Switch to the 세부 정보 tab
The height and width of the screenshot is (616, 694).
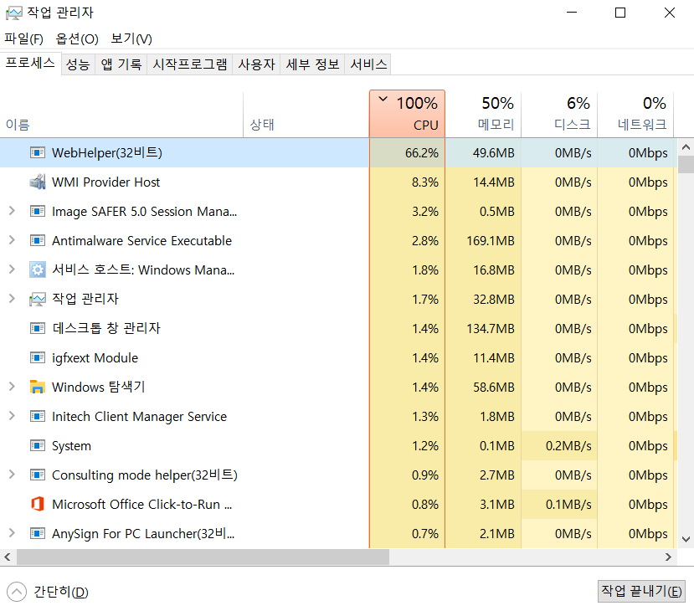pyautogui.click(x=312, y=64)
